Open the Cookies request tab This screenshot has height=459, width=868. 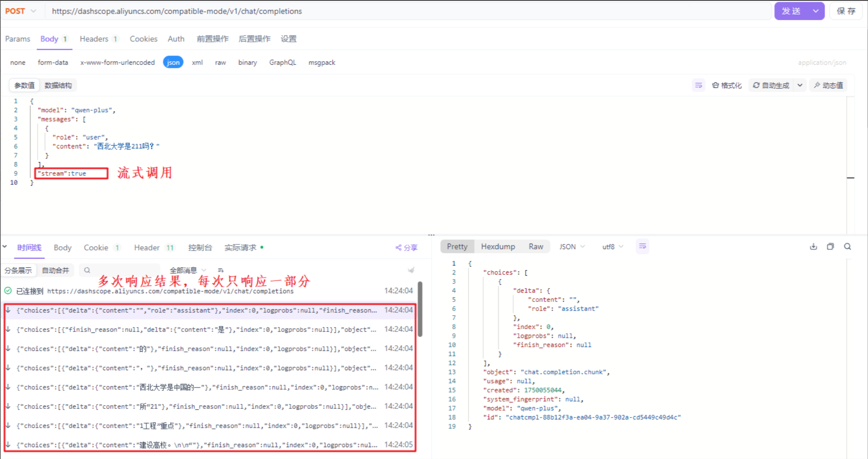pyautogui.click(x=144, y=39)
